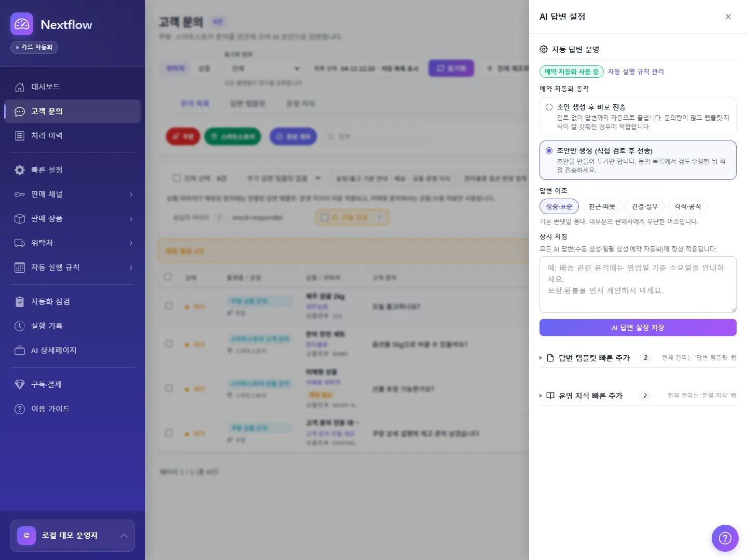Click the 구독·결제 diamond icon
The image size is (747, 560).
(x=20, y=385)
